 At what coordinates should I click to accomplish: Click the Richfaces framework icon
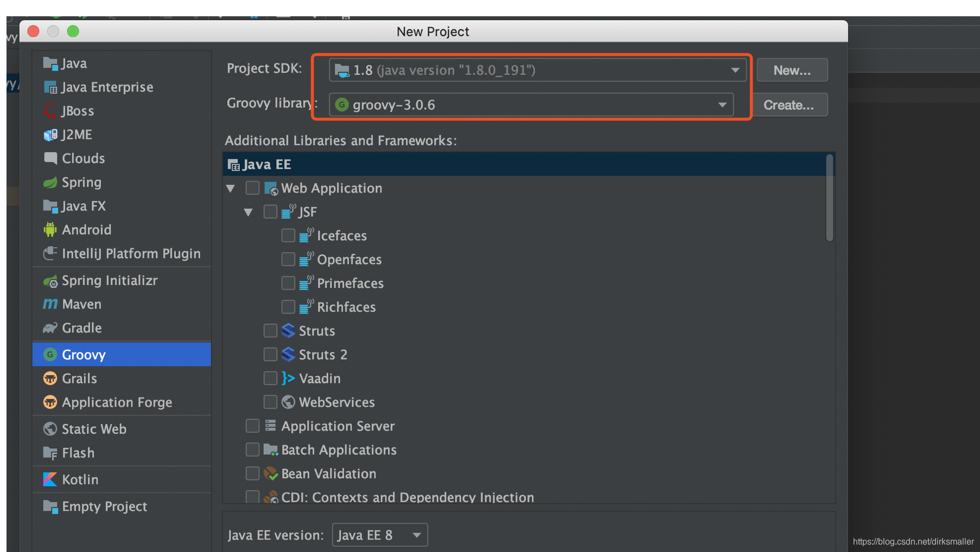[x=306, y=307]
